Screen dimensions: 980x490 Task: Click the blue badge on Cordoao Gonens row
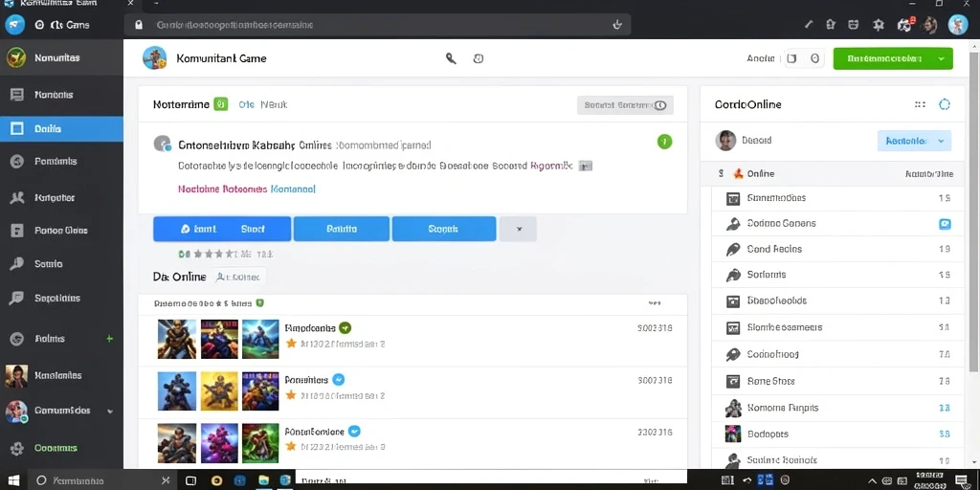[945, 224]
